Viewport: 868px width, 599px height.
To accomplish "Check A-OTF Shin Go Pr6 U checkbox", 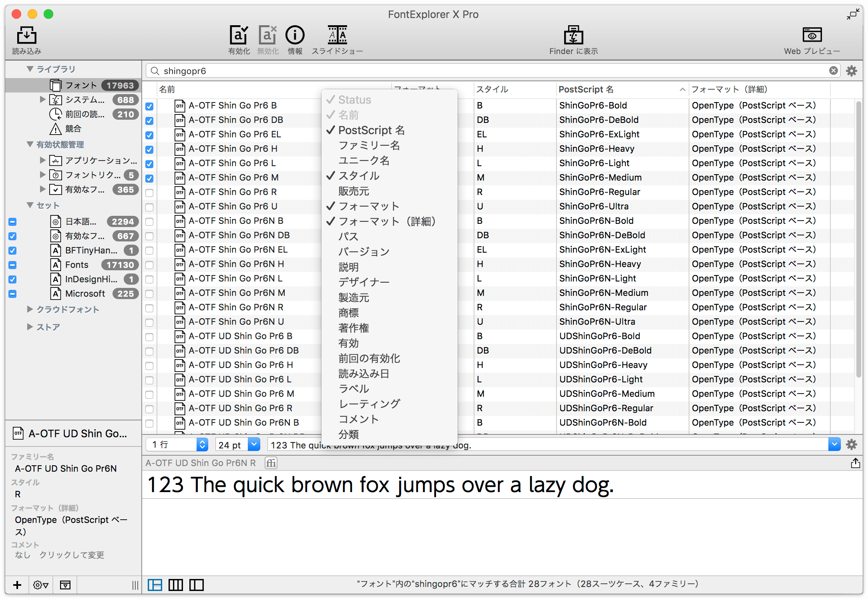I will tap(149, 207).
